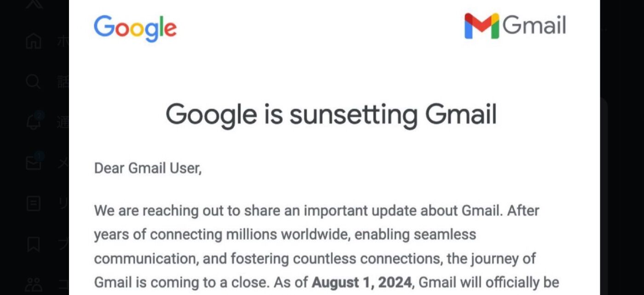Click the dark area right of the image

[622, 147]
